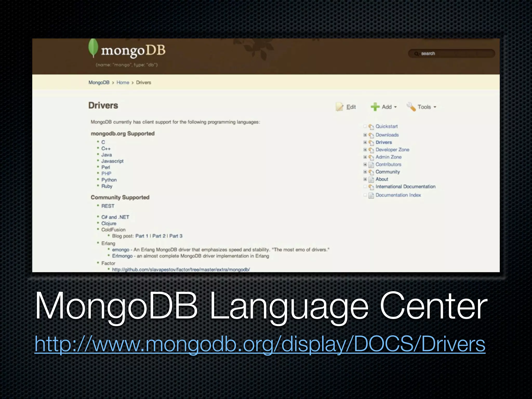Image resolution: width=532 pixels, height=399 pixels.
Task: Click the MongoDB breadcrumb link
Action: point(99,82)
